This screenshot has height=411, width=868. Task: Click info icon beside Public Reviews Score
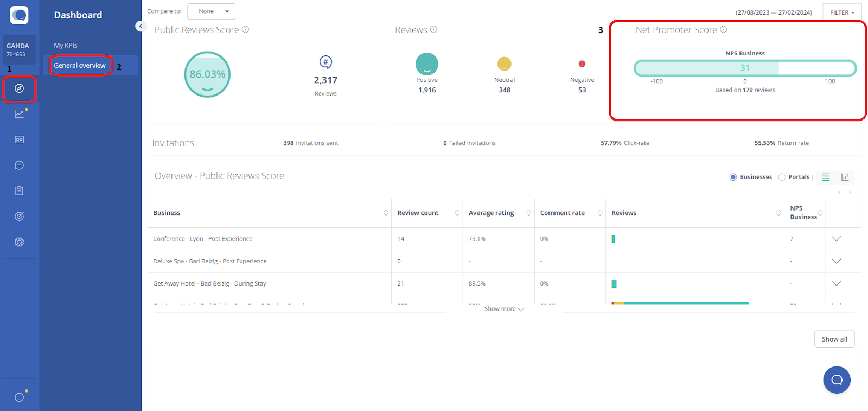tap(246, 29)
